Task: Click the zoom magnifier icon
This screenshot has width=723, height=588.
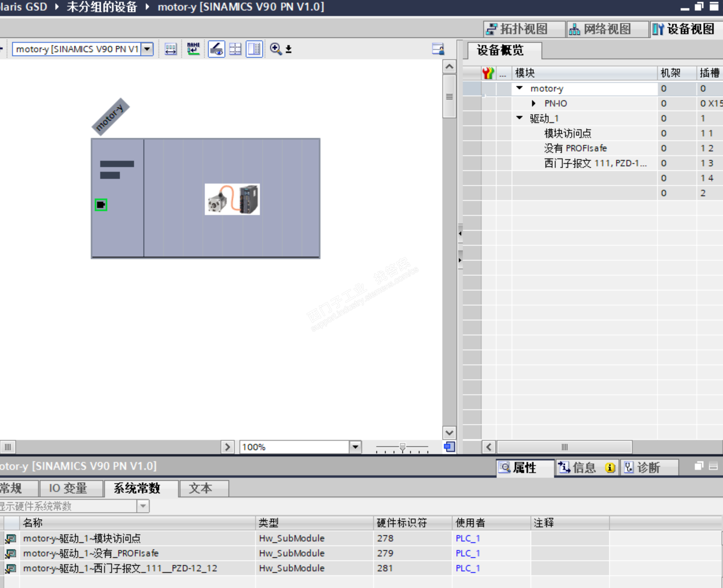Action: (275, 49)
